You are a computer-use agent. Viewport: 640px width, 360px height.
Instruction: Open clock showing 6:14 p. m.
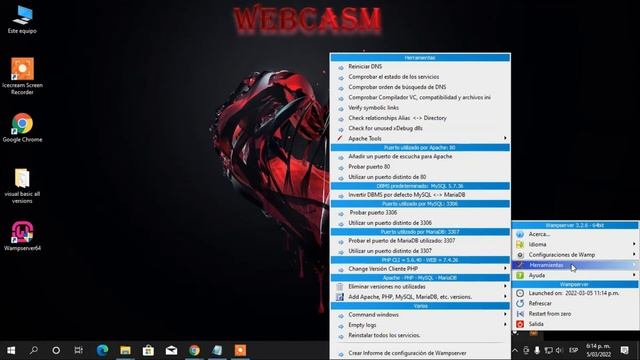click(598, 350)
